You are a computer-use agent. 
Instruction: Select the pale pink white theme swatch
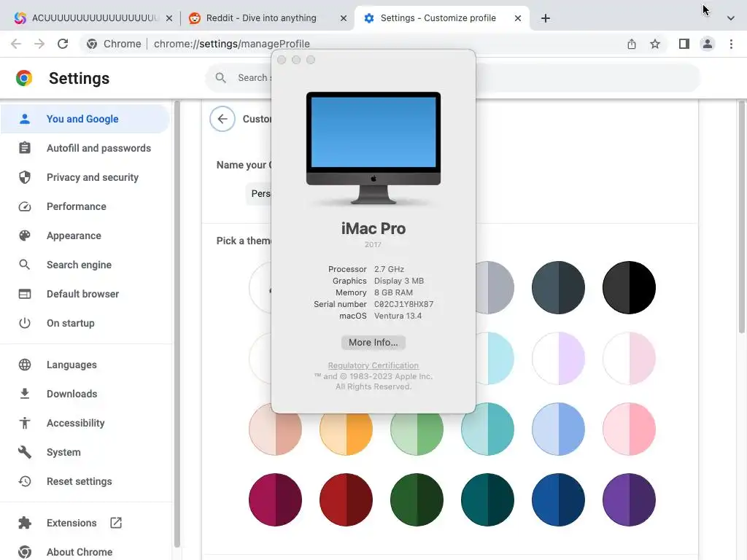(629, 358)
